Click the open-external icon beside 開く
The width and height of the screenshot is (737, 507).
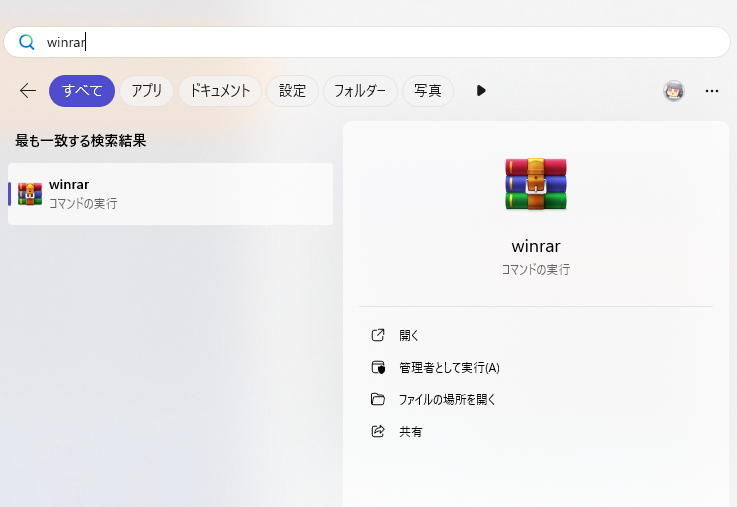coord(378,335)
